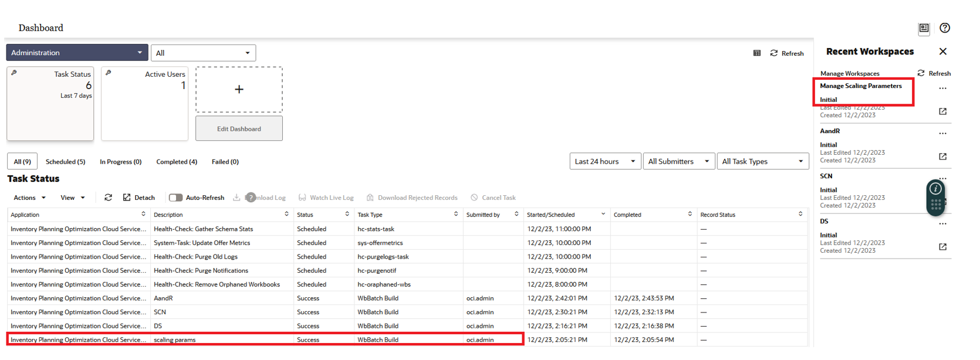Click the floating info assistant icon
The image size is (980, 360).
click(935, 189)
